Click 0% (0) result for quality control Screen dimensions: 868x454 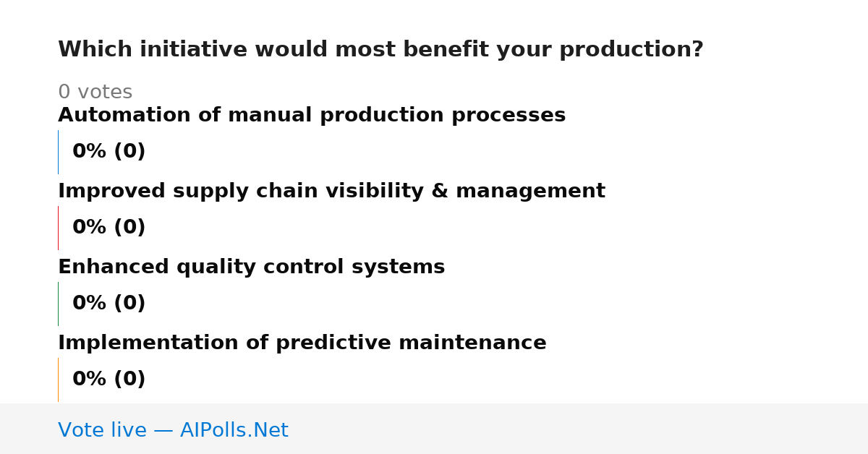[109, 304]
